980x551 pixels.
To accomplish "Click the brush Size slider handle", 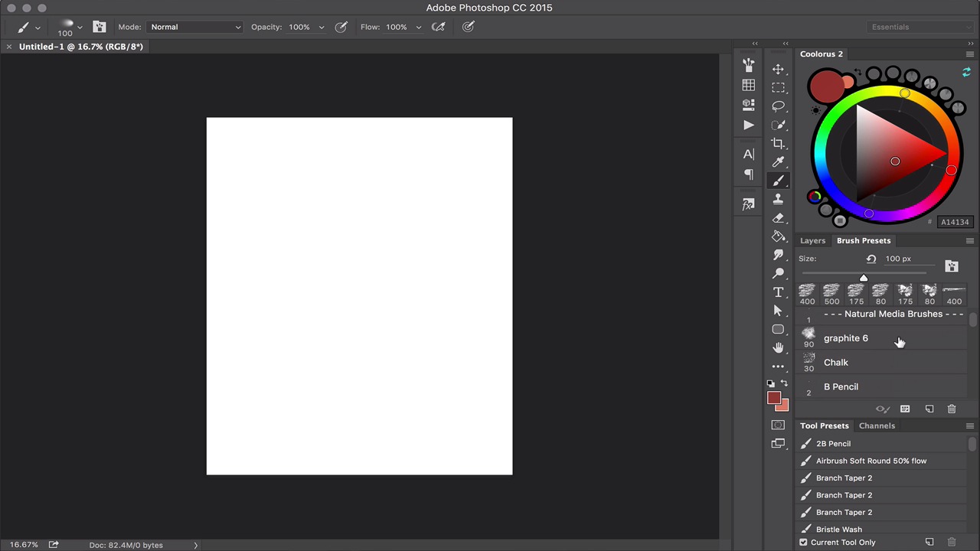I will pos(864,277).
